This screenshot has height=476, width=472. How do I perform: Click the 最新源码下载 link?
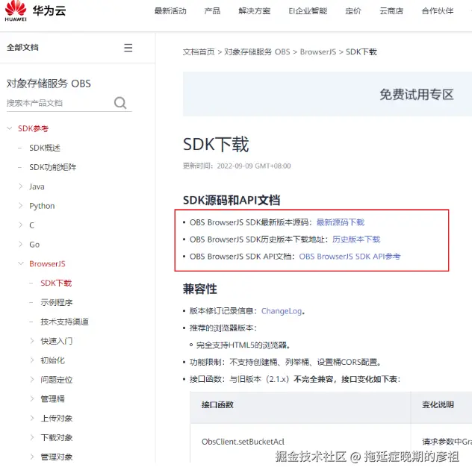pyautogui.click(x=340, y=222)
